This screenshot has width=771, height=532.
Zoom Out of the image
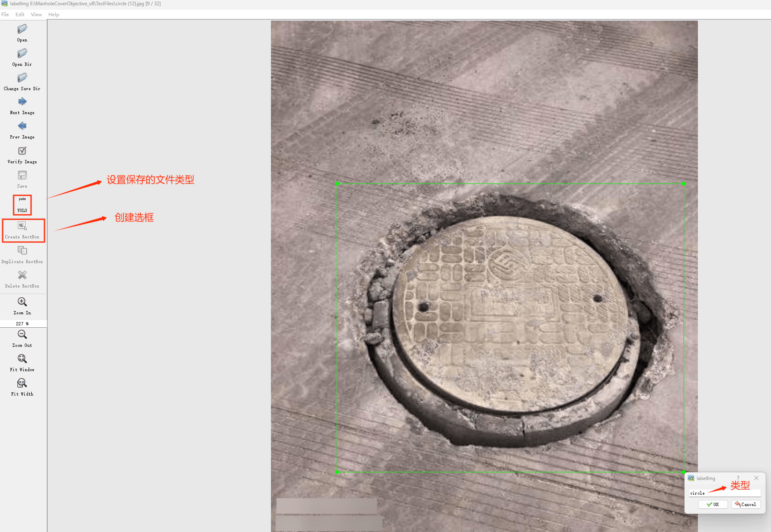[x=22, y=335]
